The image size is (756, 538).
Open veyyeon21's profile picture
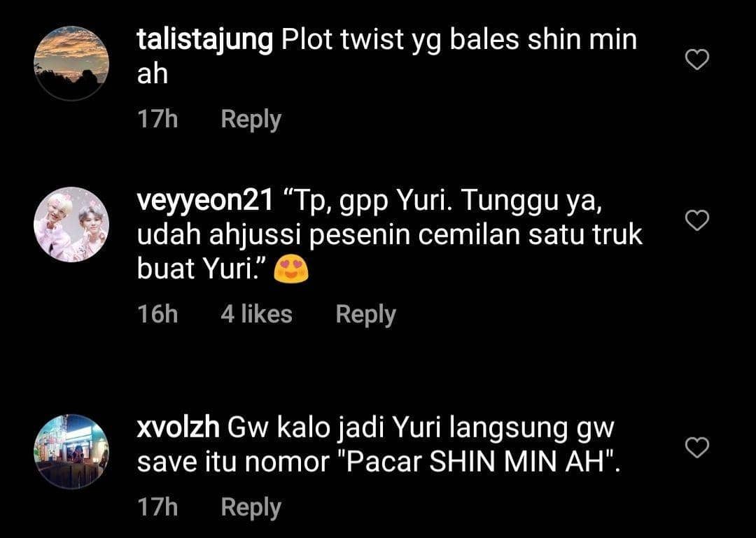71,225
